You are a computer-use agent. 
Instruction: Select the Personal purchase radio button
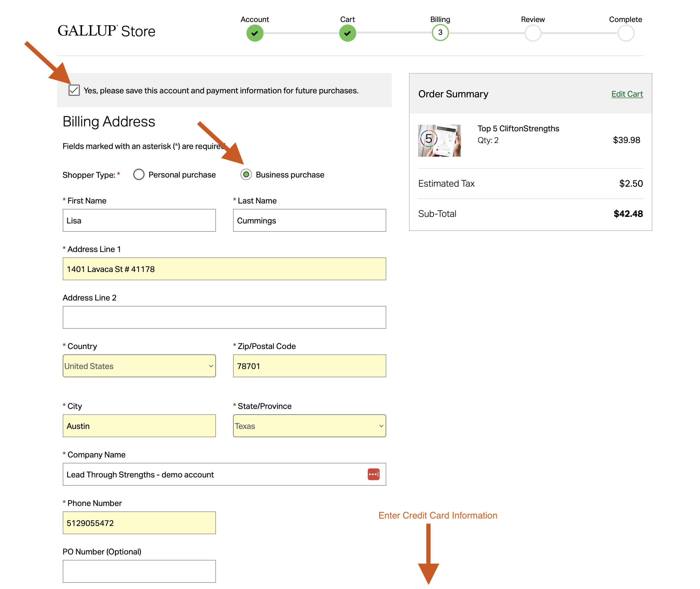pyautogui.click(x=139, y=174)
